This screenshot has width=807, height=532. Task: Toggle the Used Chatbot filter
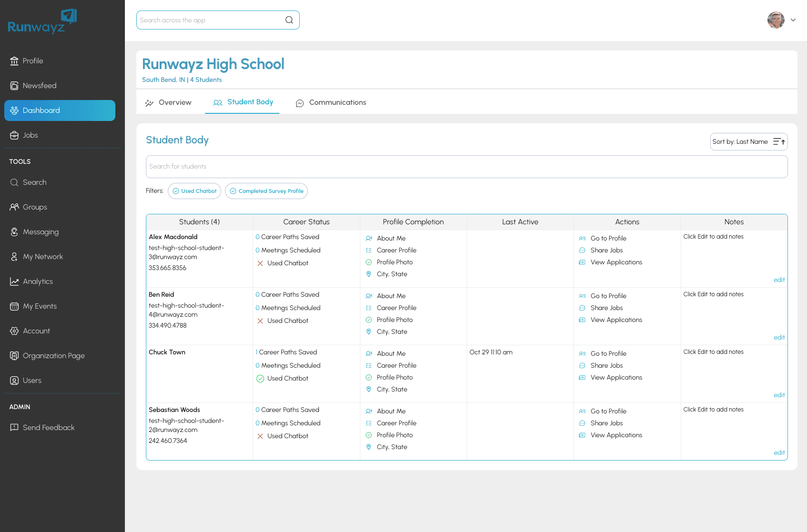[x=194, y=191]
